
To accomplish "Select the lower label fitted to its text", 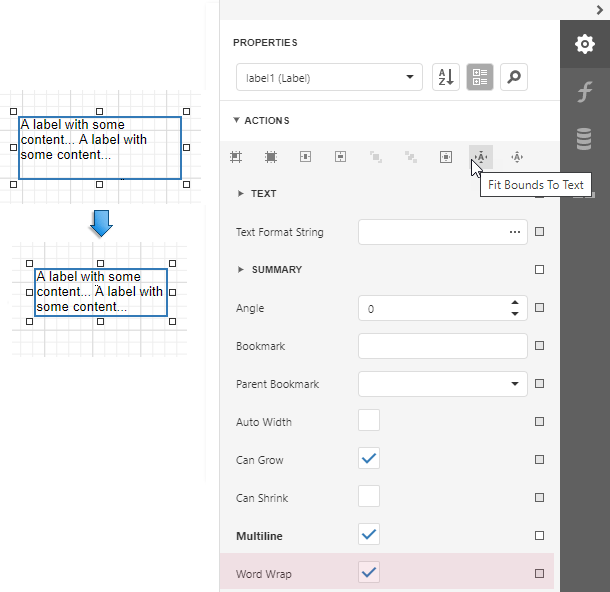I will coord(101,292).
